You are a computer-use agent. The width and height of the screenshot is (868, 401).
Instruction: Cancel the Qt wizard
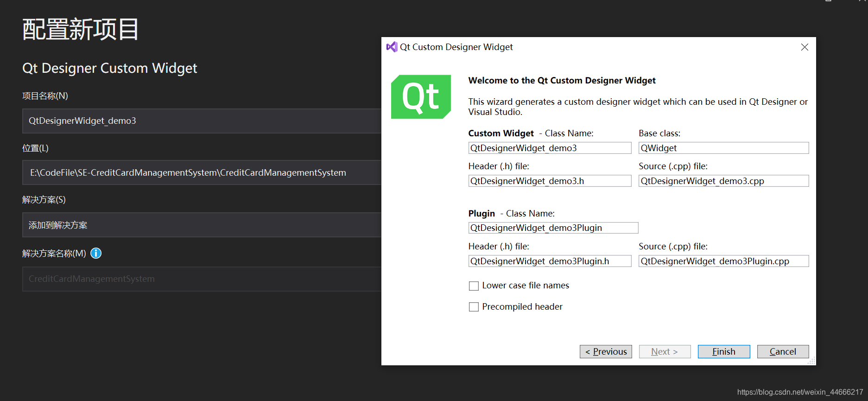pos(783,351)
